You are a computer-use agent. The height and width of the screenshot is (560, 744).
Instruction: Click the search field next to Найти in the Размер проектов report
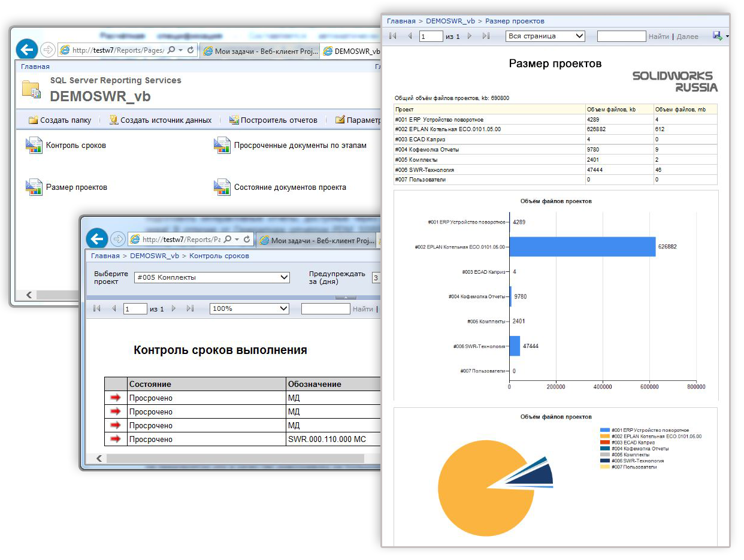point(622,36)
